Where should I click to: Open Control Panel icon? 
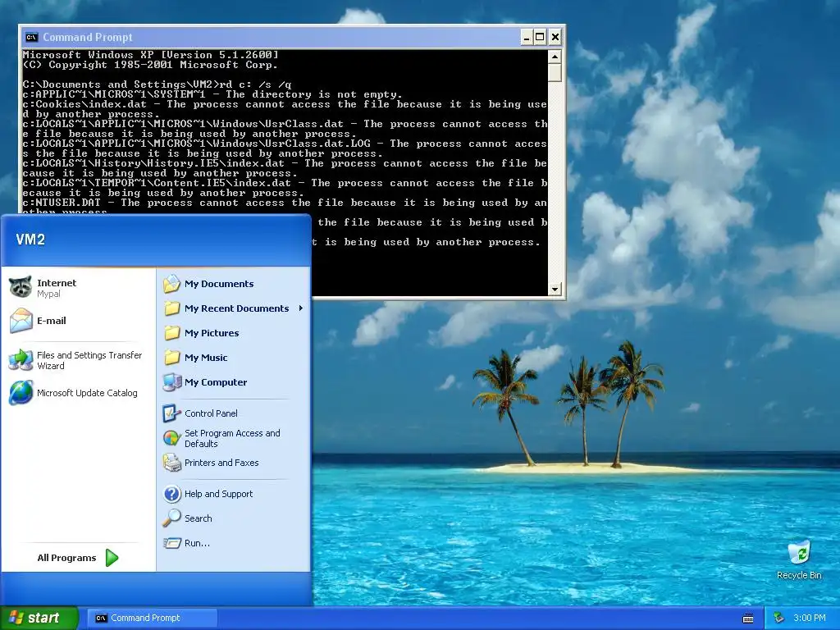coord(172,413)
